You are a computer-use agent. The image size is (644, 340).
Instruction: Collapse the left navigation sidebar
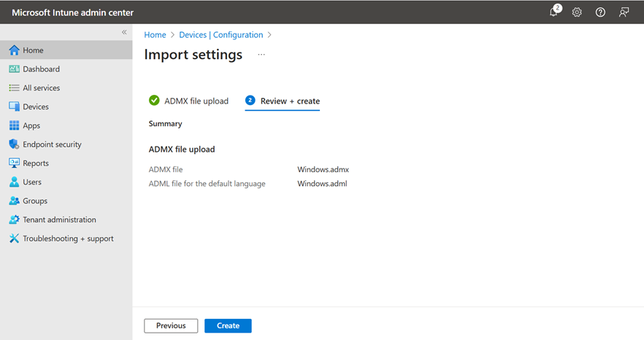pyautogui.click(x=124, y=33)
